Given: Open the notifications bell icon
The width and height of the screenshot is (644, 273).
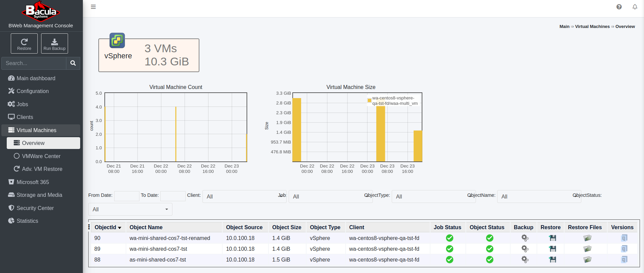Looking at the screenshot, I should (635, 7).
